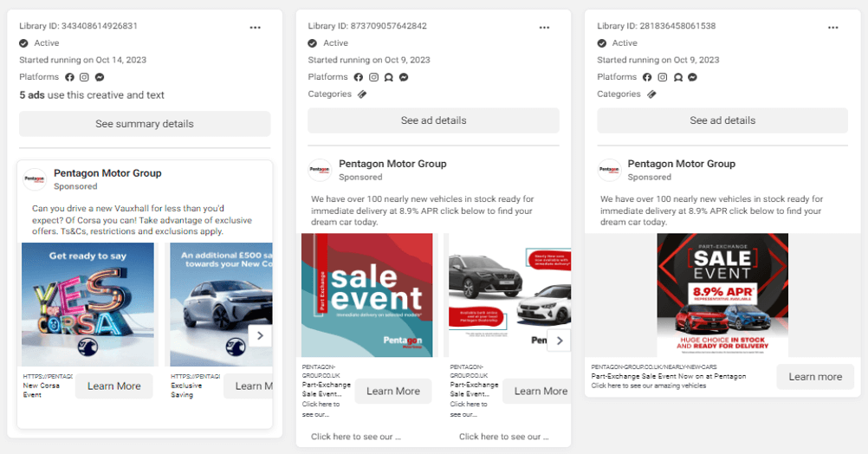Select text Library ID: 343408614926831
The width and height of the screenshot is (868, 454).
pyautogui.click(x=78, y=26)
